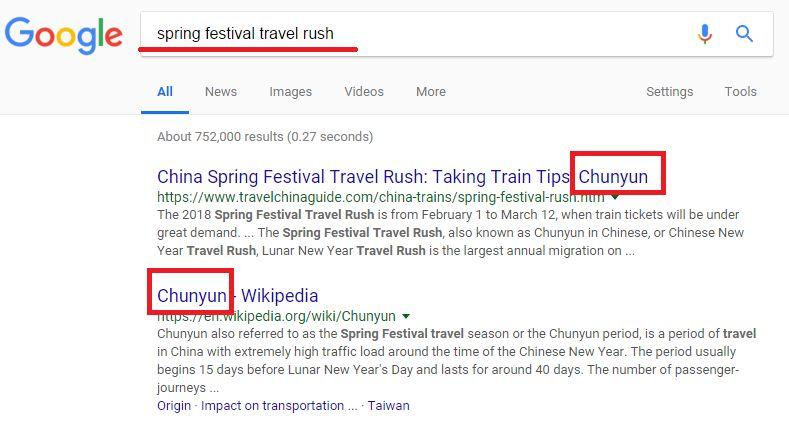
Task: Follow the Origin sitelink
Action: (x=174, y=406)
